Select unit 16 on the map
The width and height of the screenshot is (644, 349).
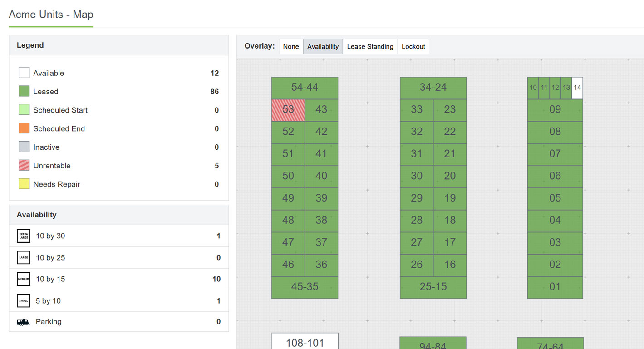tap(450, 265)
